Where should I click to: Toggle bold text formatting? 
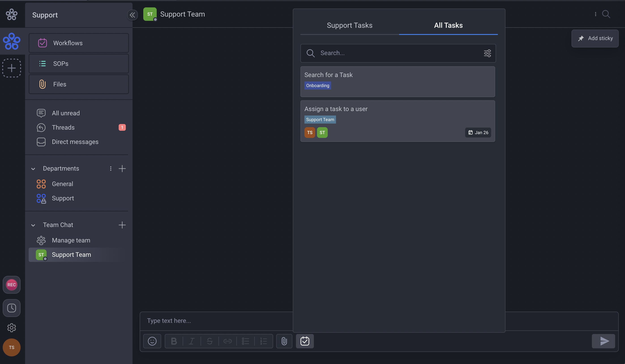(174, 341)
